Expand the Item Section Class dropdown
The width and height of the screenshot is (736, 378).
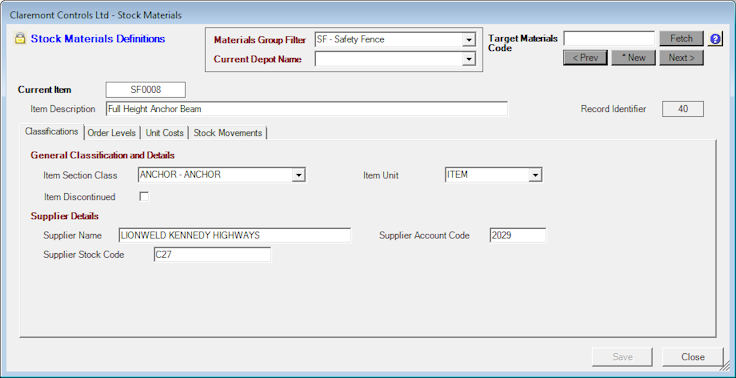tap(299, 175)
